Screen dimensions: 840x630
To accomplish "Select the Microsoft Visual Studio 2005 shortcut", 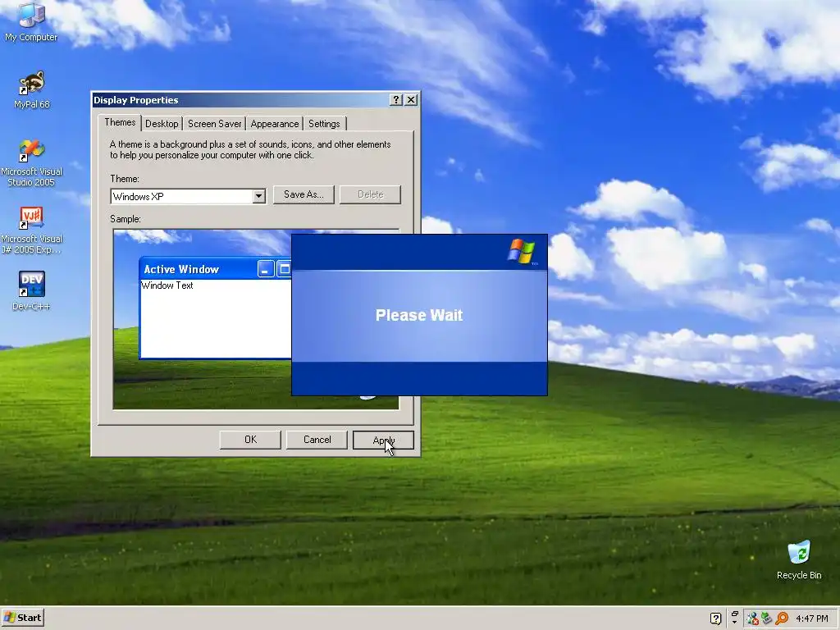I will (x=31, y=162).
